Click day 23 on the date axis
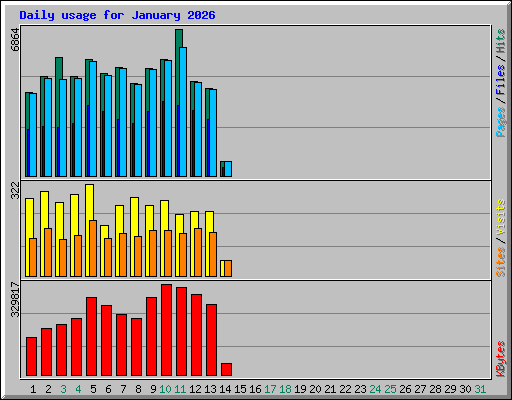 [360, 389]
